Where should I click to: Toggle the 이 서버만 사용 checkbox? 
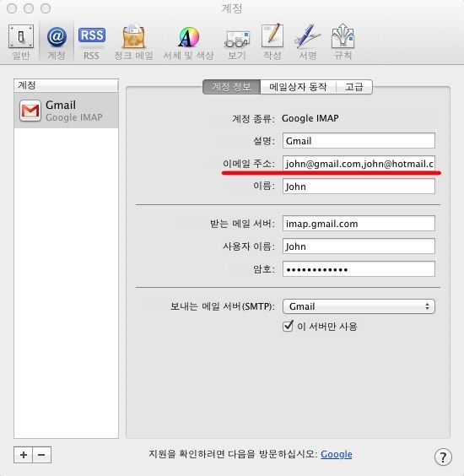(288, 327)
